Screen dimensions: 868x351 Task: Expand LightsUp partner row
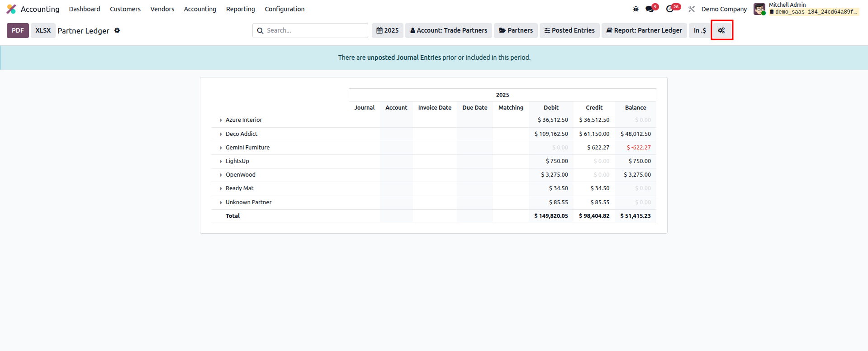221,161
